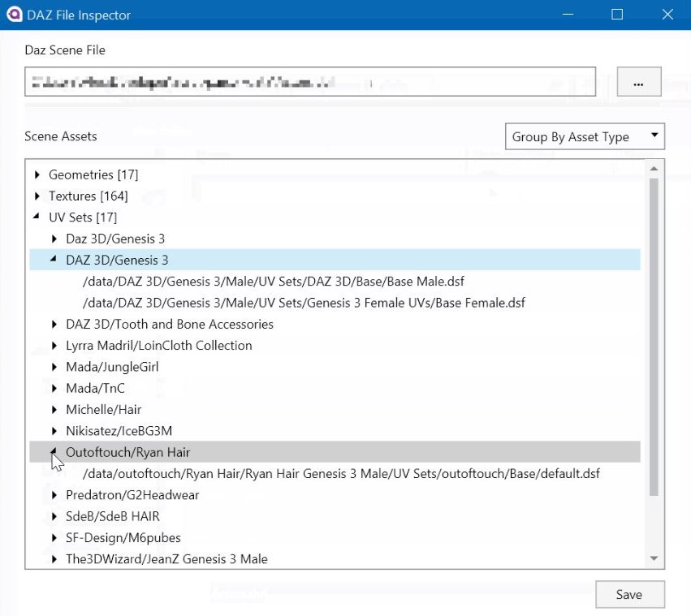The image size is (691, 616).
Task: Select the Michelle/Hair label
Action: pos(104,409)
